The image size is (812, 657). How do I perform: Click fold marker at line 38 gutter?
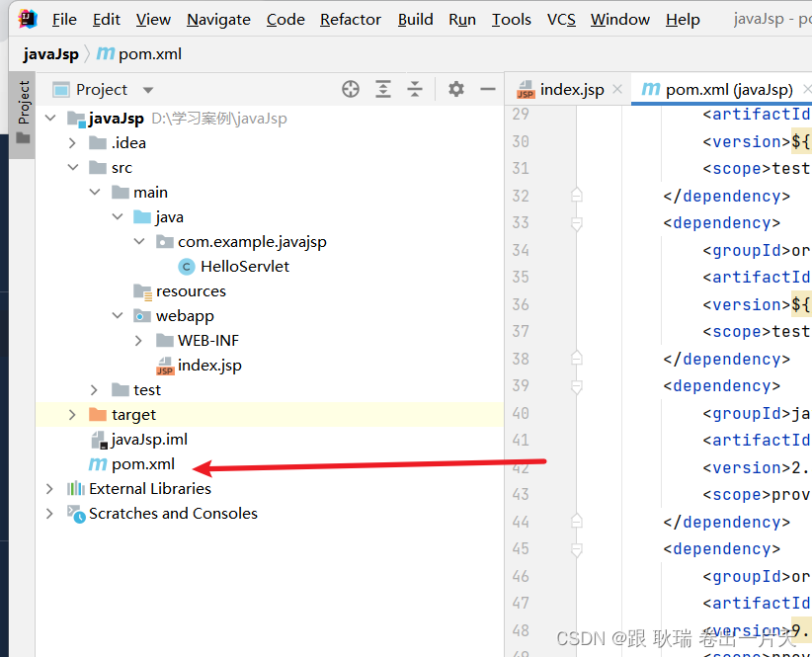click(x=576, y=359)
